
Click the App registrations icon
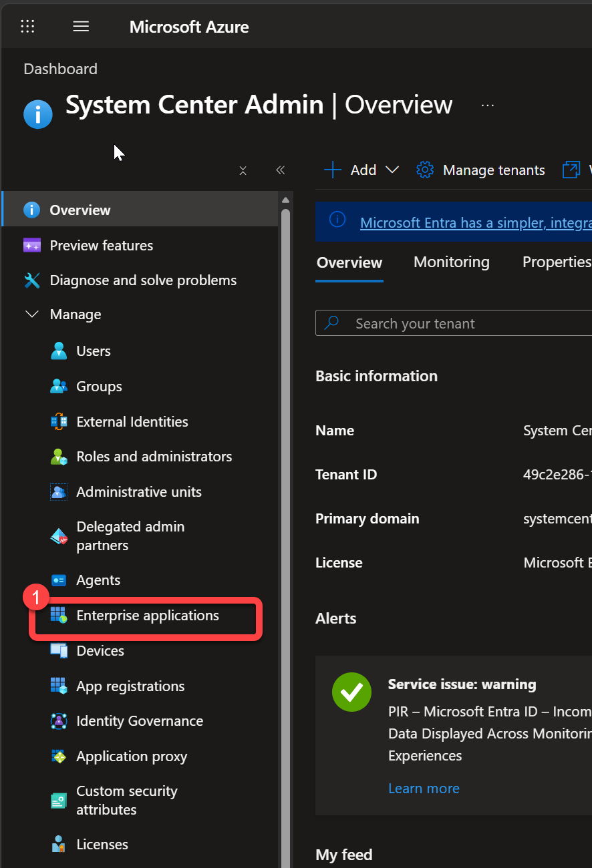coord(59,686)
